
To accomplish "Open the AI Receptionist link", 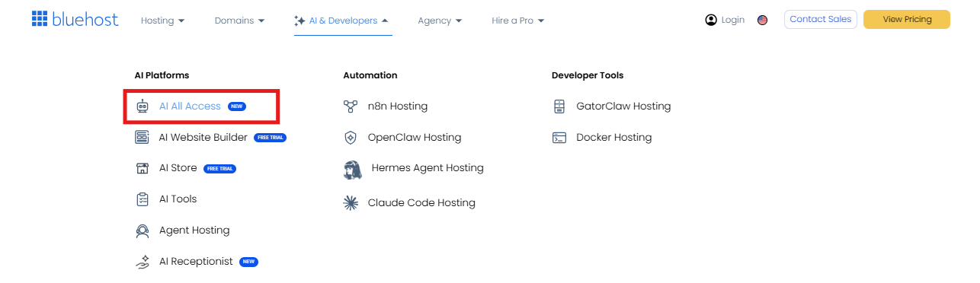I will [196, 262].
